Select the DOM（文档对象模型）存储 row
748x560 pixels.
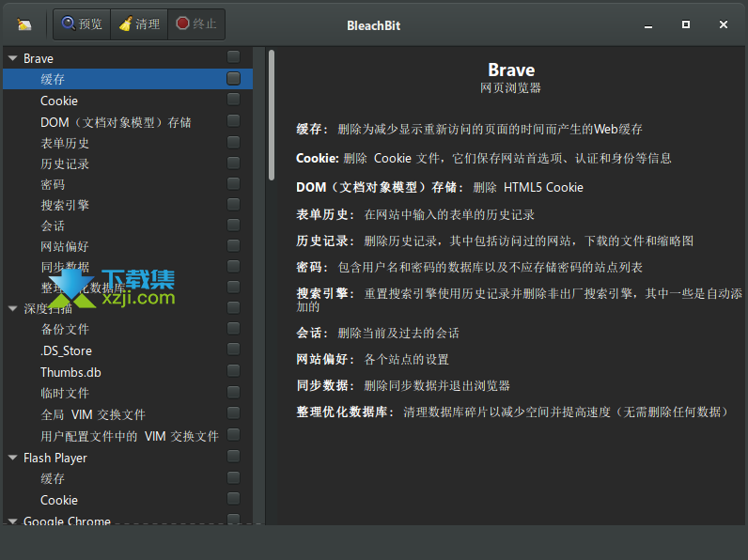pyautogui.click(x=128, y=121)
